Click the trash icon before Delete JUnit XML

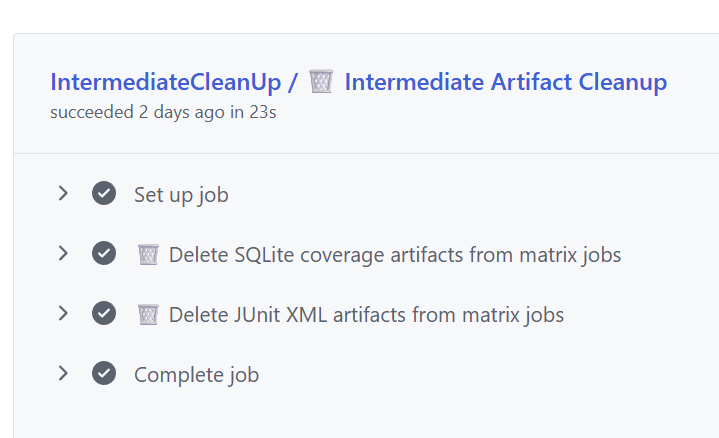click(x=148, y=314)
